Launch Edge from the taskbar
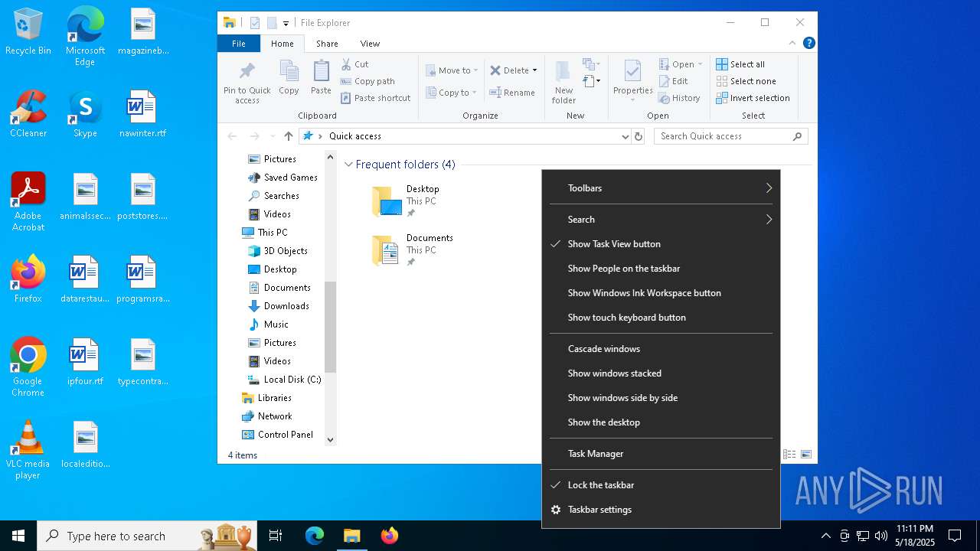 tap(315, 536)
